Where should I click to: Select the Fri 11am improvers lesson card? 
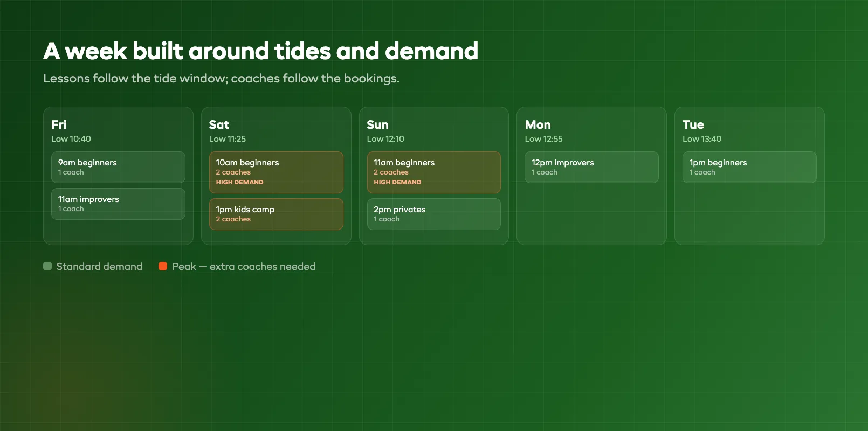pyautogui.click(x=118, y=204)
